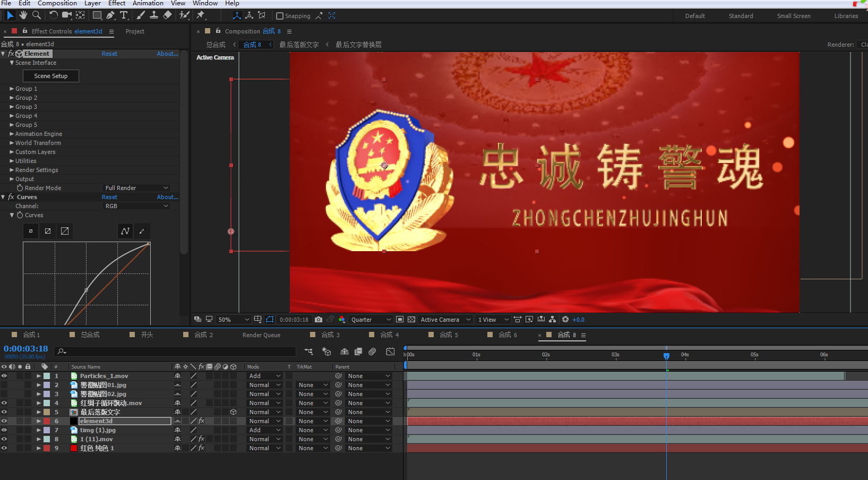Open the Active Camera view dropdown
The height and width of the screenshot is (480, 868).
tap(445, 320)
